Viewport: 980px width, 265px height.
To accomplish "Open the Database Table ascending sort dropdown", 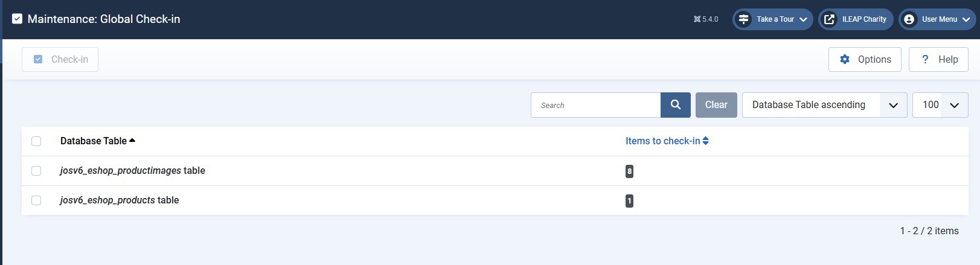I will [824, 105].
